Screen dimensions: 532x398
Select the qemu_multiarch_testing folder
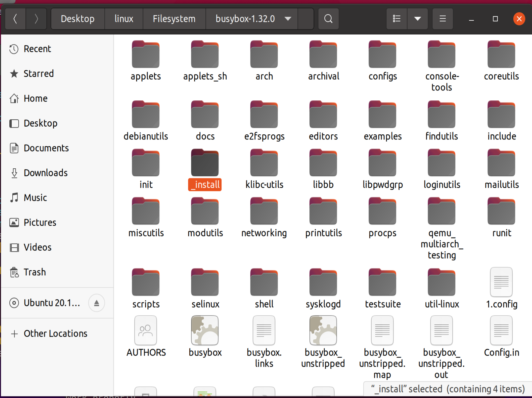tap(442, 228)
